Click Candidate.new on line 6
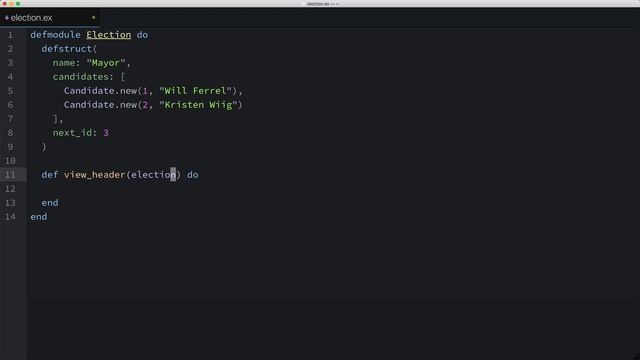Viewport: 640px width, 360px height. point(100,105)
